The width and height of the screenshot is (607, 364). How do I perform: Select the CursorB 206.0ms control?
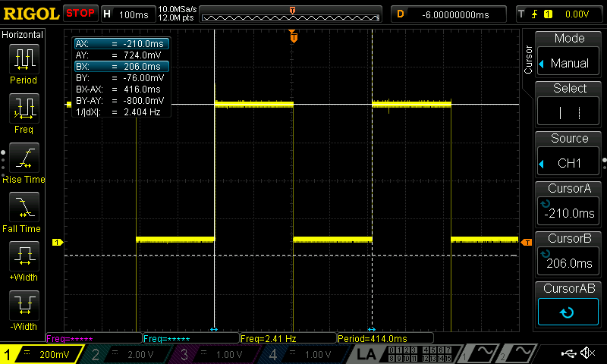click(568, 261)
